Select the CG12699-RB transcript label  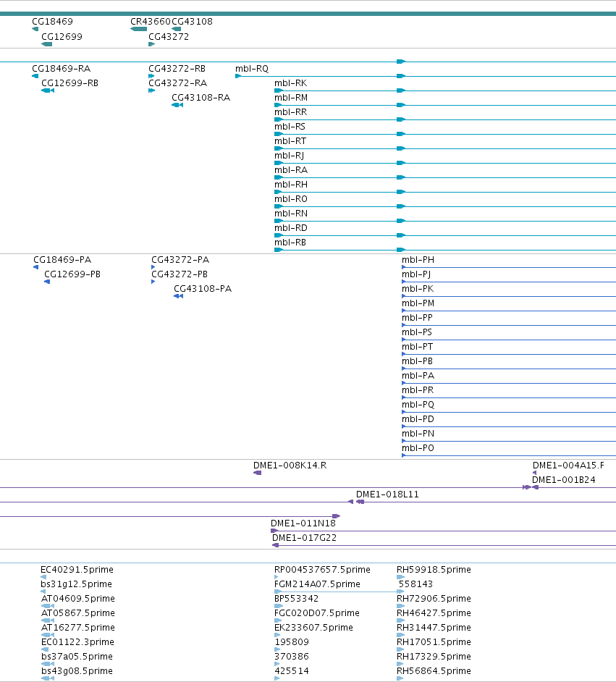click(x=69, y=83)
